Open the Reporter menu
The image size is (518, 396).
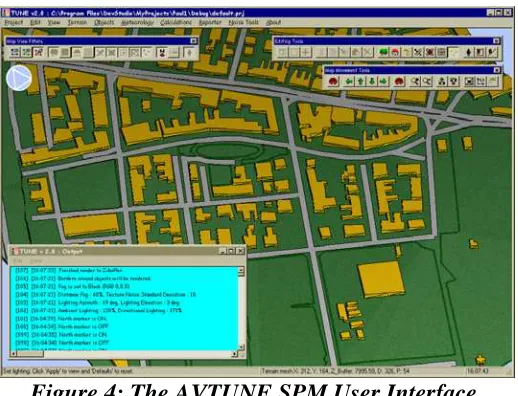pos(210,22)
